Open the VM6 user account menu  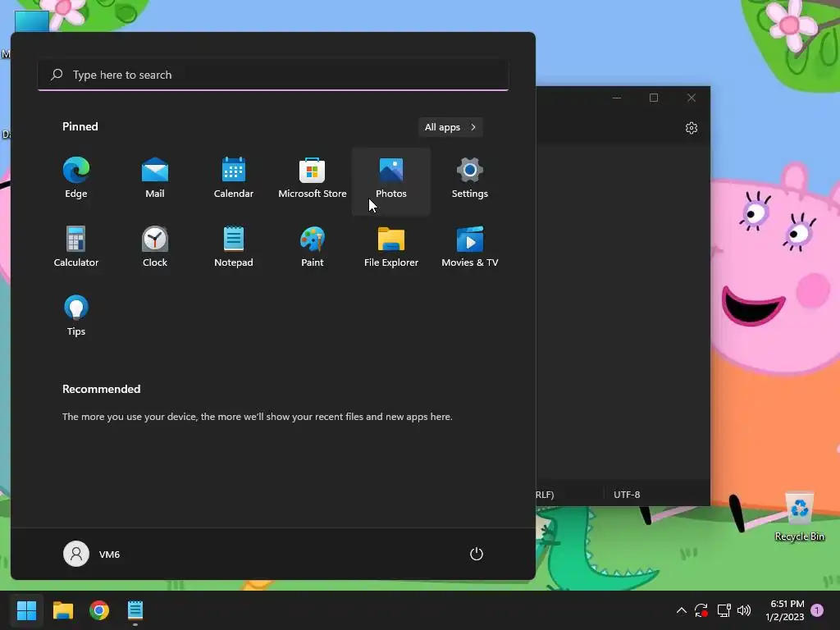point(92,554)
